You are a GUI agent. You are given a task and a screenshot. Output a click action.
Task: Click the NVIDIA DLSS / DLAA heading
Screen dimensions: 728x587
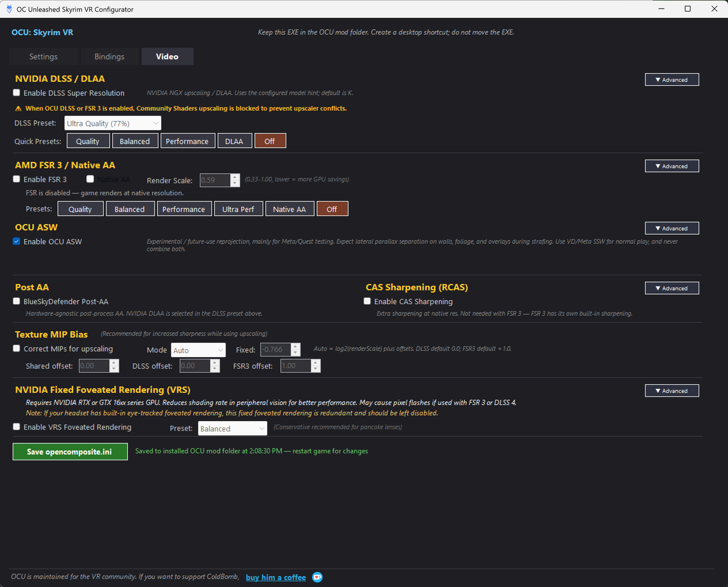coord(60,78)
